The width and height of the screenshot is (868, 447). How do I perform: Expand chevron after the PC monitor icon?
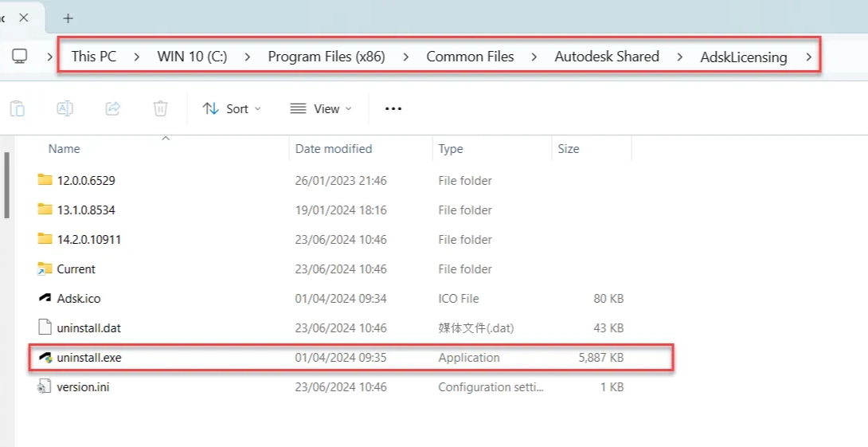pyautogui.click(x=50, y=57)
